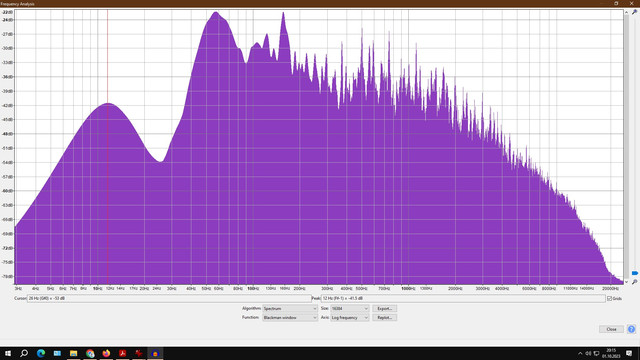Open Google Chrome from taskbar
The width and height of the screenshot is (640, 360).
[90, 353]
